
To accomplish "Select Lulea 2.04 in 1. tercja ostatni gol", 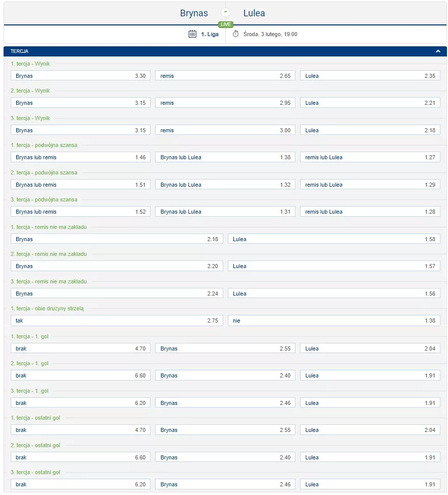I will tap(370, 430).
